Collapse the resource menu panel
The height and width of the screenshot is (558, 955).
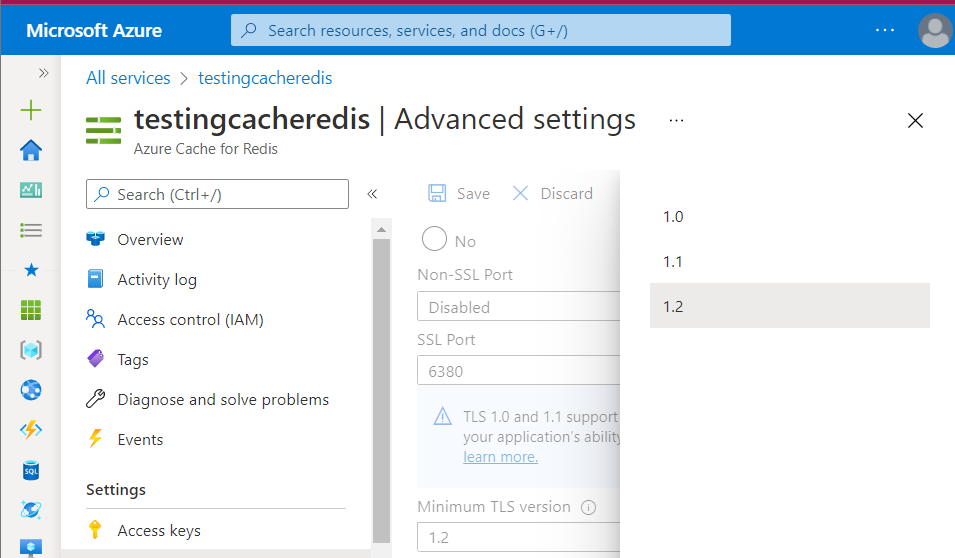[372, 194]
